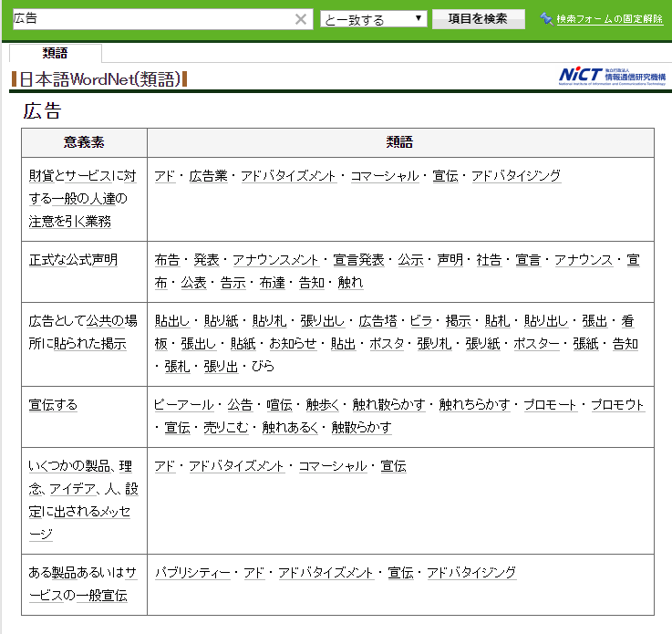Click the synonym 触れあるく
672x634 pixels.
[290, 428]
